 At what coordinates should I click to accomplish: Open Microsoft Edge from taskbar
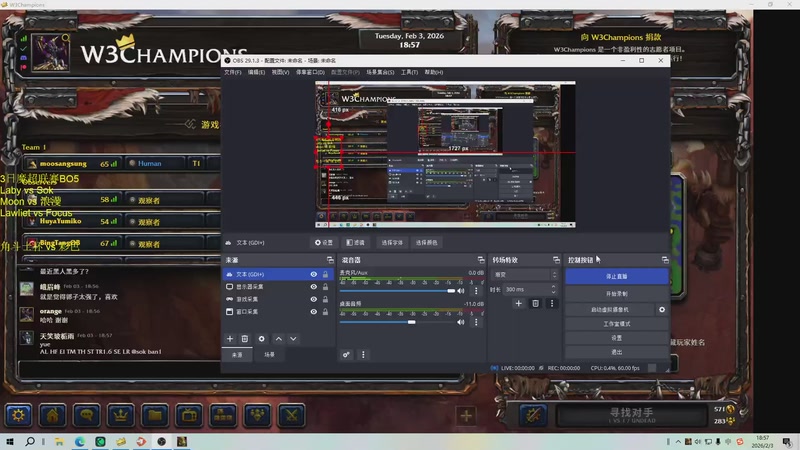coord(80,441)
